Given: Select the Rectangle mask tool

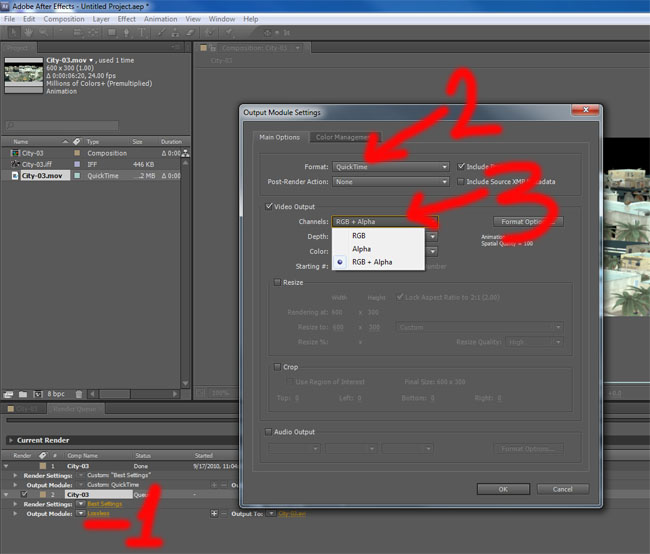Looking at the screenshot, I should tap(112, 32).
